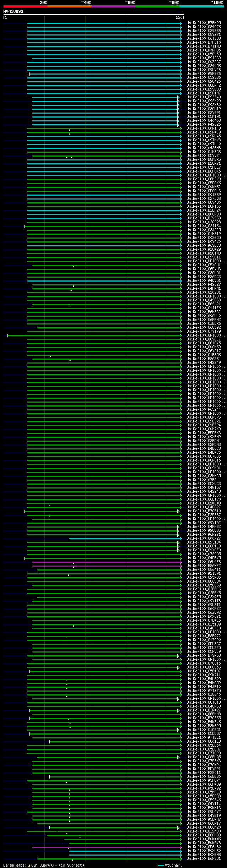Viewport: 227px width, 868px height.
Task: Select hit label UniRef100_A9NWJ9
Action: [204, 132]
